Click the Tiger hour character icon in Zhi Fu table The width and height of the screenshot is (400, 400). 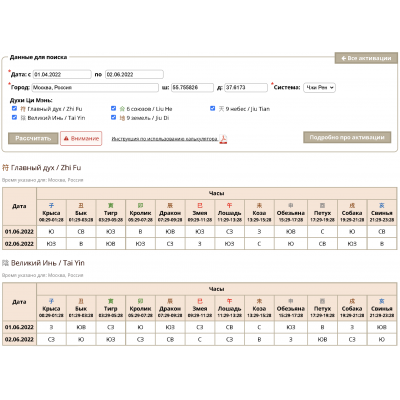111,205
